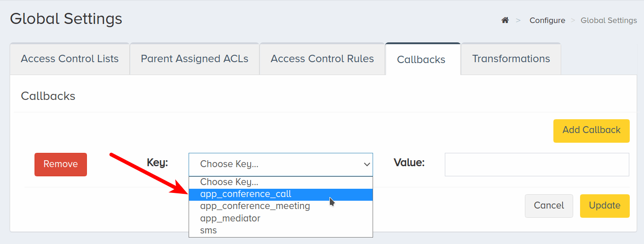644x244 pixels.
Task: Click Global Settings breadcrumb text
Action: point(609,20)
